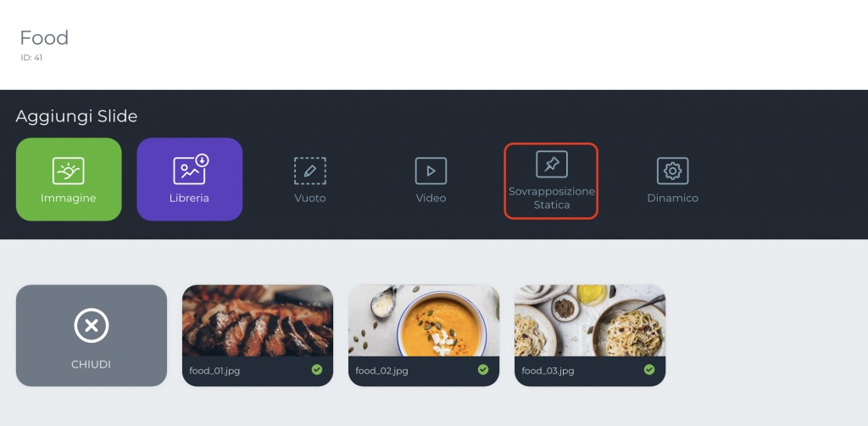Open the steak image thumbnail
868x426 pixels.
click(x=258, y=321)
